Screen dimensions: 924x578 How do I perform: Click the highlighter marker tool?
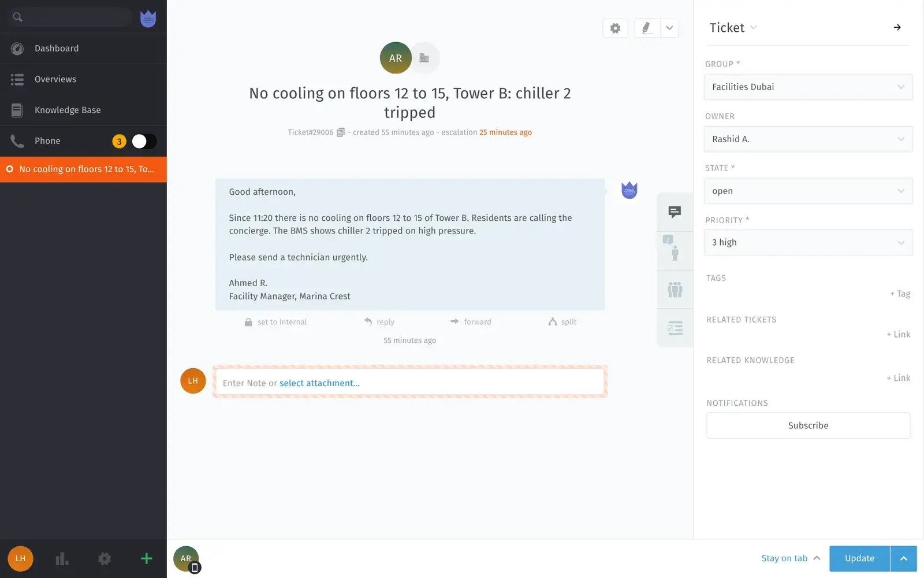coord(647,28)
